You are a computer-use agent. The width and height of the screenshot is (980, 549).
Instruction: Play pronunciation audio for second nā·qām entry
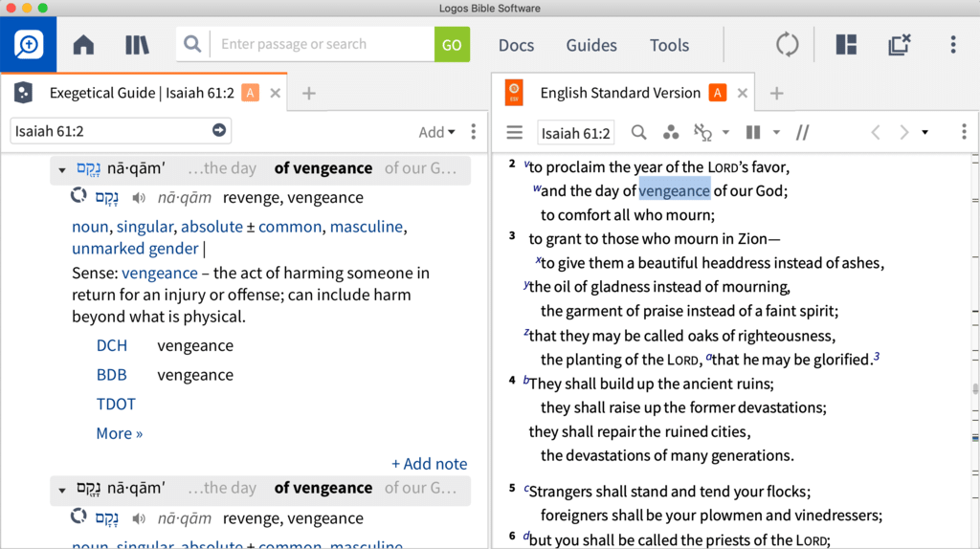139,518
